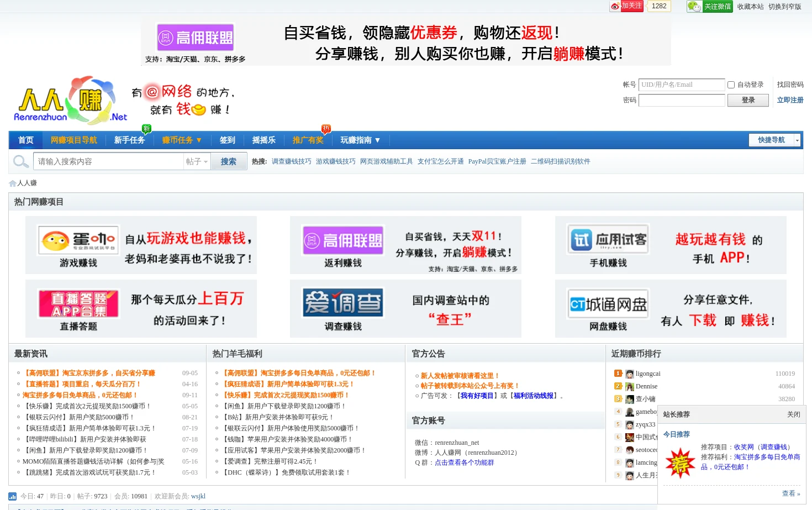Click 点击查看各个功能群 link
The height and width of the screenshot is (510, 812).
[x=465, y=462]
